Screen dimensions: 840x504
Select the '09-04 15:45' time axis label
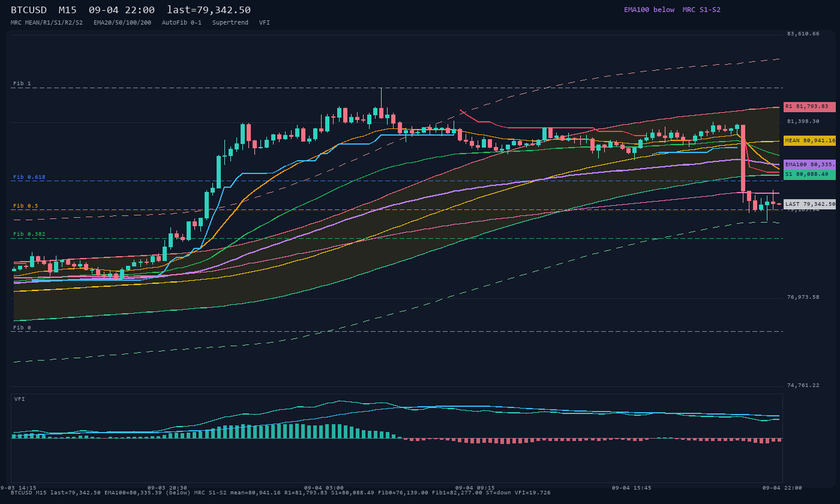[631, 488]
